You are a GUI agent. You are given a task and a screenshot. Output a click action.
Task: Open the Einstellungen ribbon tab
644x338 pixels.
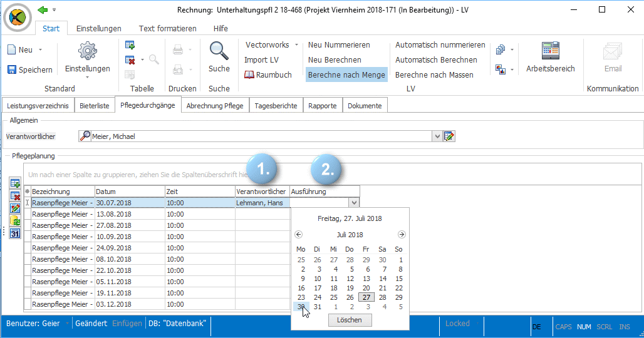click(98, 28)
